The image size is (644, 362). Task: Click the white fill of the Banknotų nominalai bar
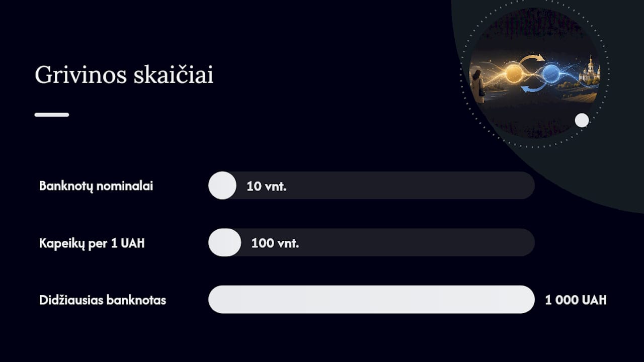click(x=222, y=186)
